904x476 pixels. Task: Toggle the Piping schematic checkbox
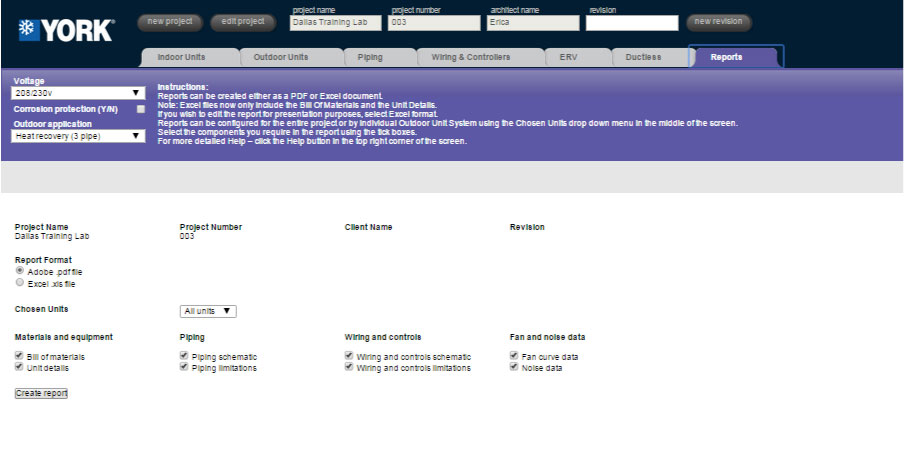tap(185, 356)
